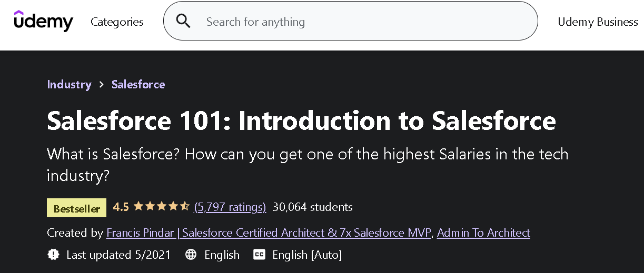Open the Salesforce breadcrumb link
This screenshot has height=273, width=644.
tap(138, 84)
